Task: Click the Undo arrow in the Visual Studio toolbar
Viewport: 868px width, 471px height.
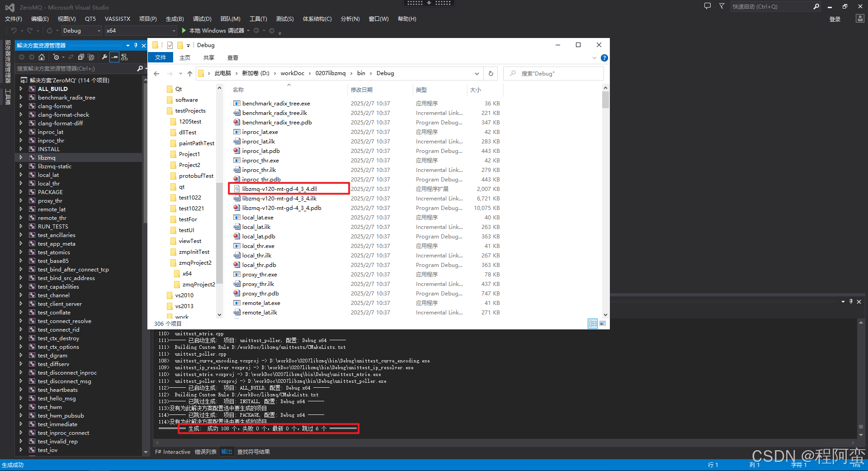Action: tap(14, 30)
